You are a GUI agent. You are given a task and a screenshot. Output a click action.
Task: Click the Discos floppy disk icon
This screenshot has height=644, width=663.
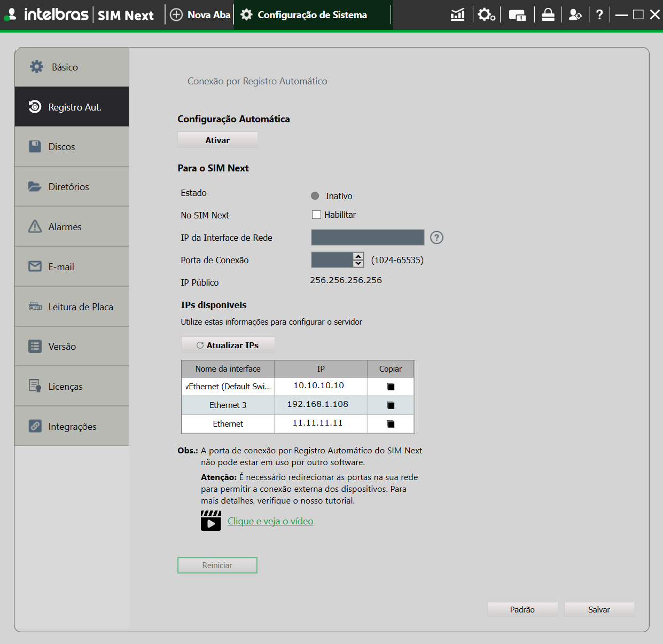coord(35,146)
